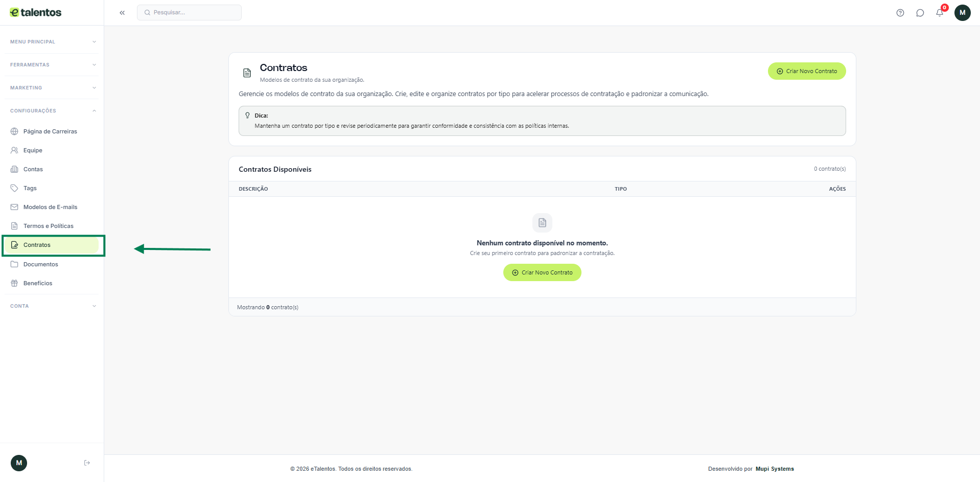Expand the Ferramentas section
980x482 pixels.
(x=53, y=65)
